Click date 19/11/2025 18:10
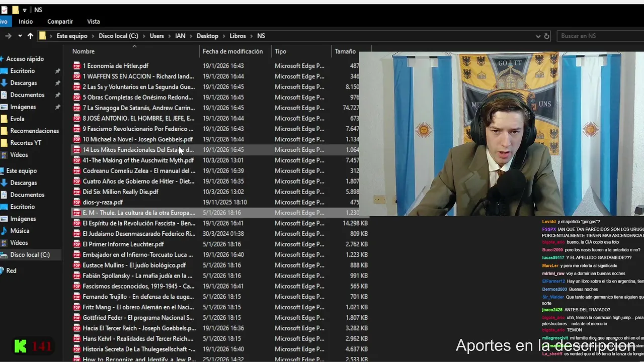 [x=225, y=202]
